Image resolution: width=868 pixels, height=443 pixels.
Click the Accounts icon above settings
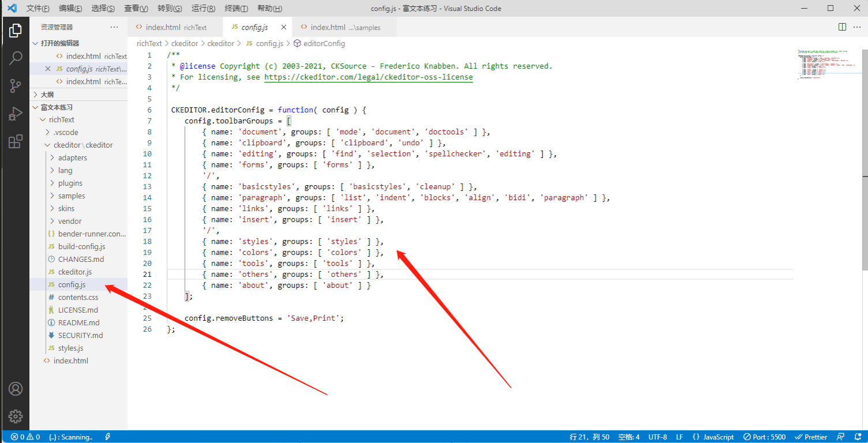[16, 389]
